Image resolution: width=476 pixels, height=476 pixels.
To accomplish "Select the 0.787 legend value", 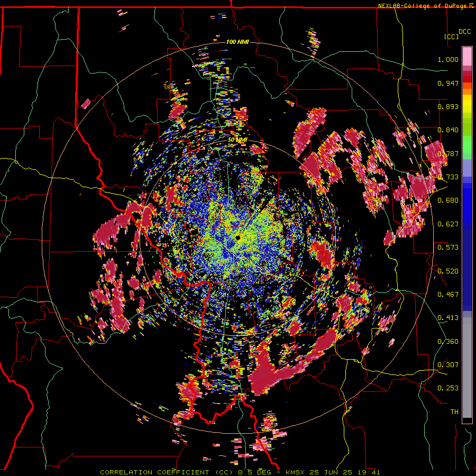I will [448, 153].
